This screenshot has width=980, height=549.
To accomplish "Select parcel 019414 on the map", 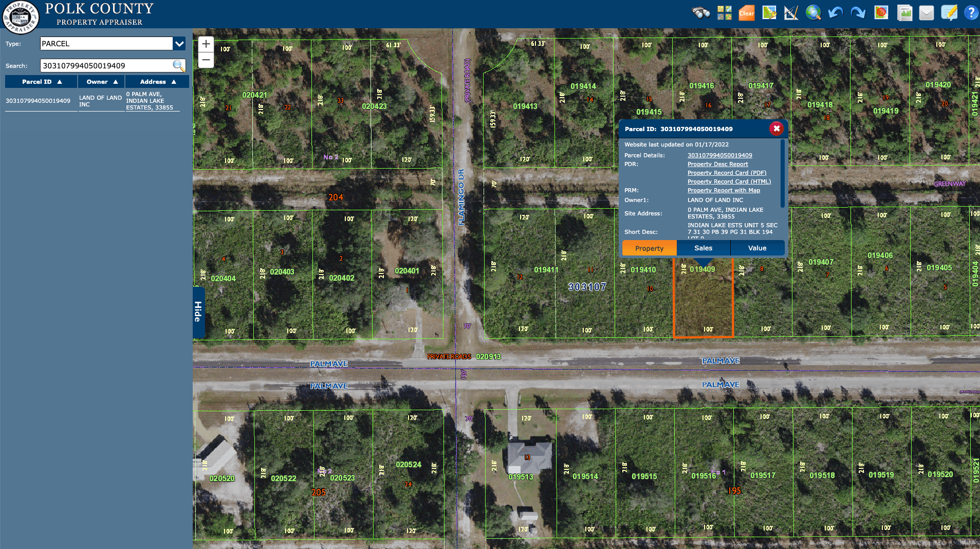I will [x=583, y=86].
